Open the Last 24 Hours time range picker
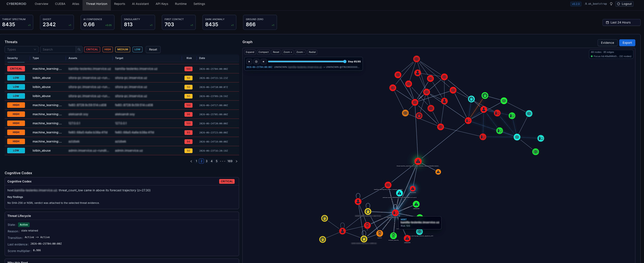 click(621, 22)
